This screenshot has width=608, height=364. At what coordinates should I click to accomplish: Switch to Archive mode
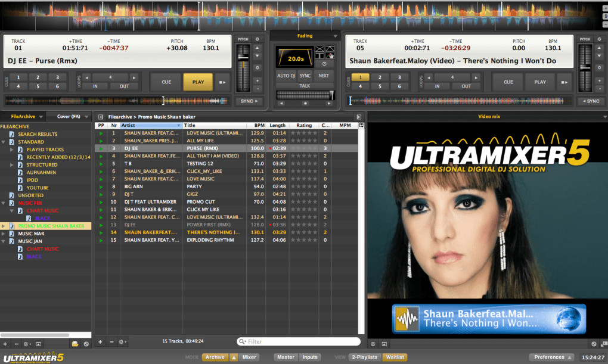(x=215, y=357)
